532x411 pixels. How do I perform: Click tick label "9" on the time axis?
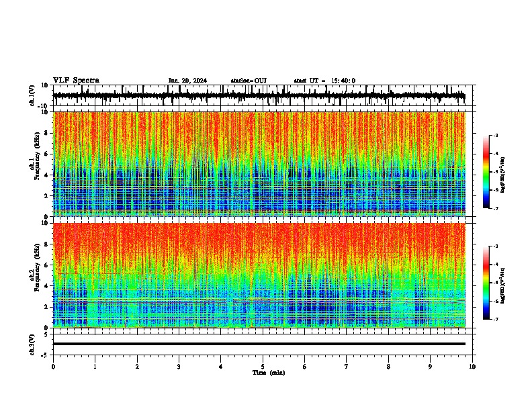430,367
